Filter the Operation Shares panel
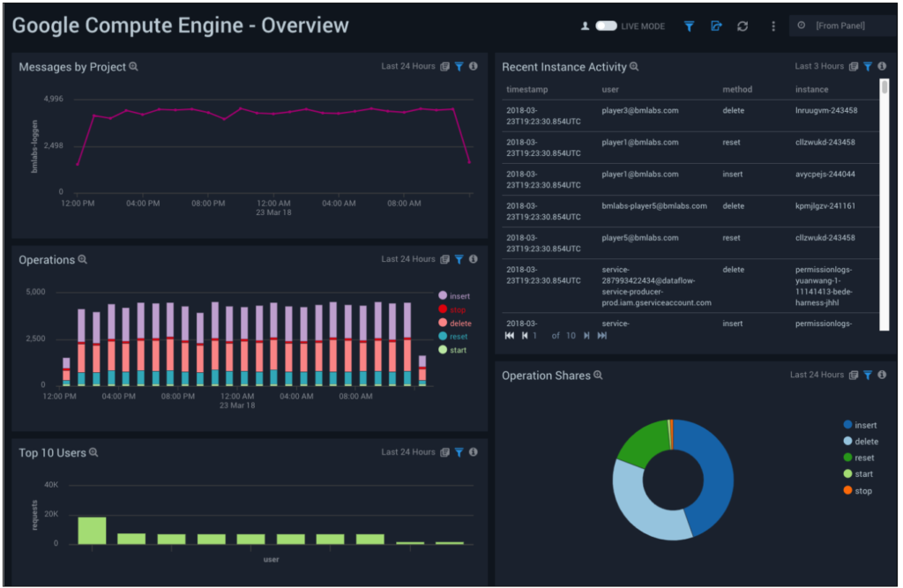903x588 pixels. pos(868,376)
